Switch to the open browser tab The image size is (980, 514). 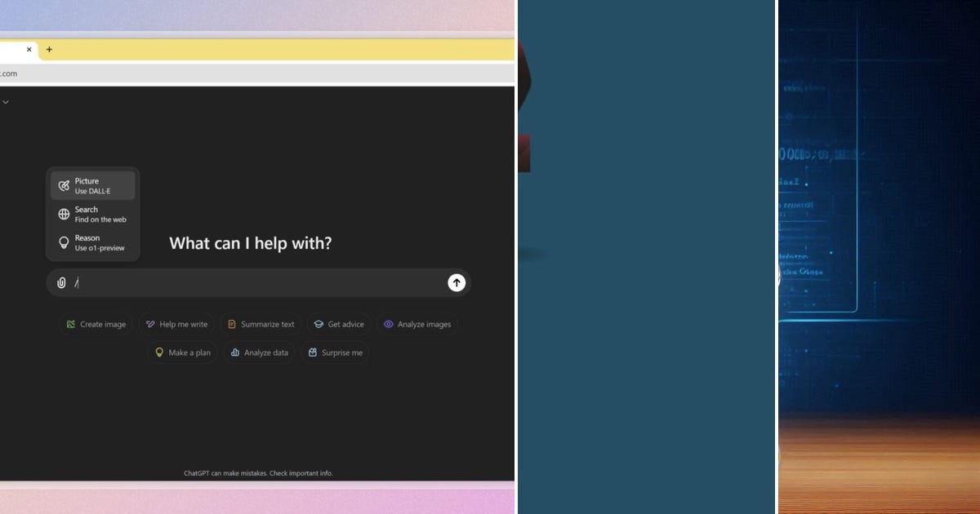point(12,50)
